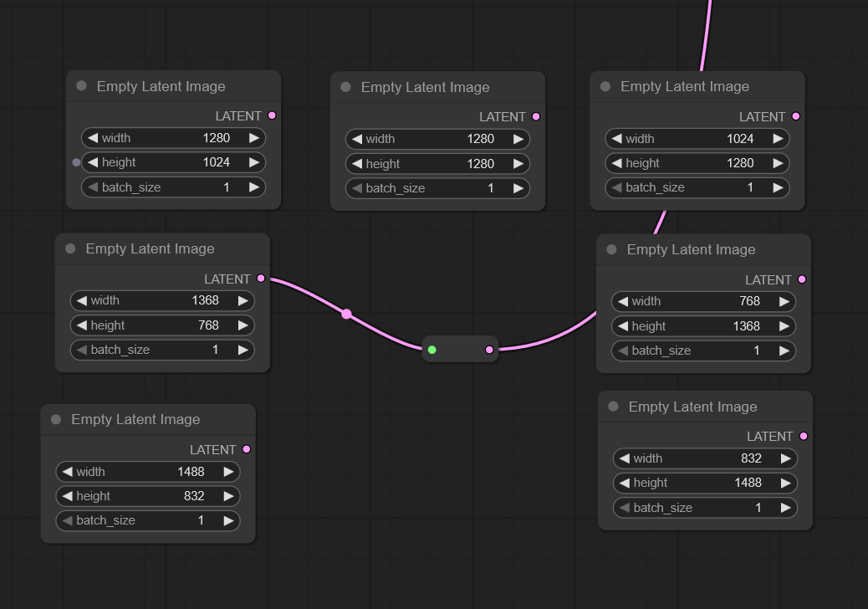Decrease the height 768 value with the left arrow
Image resolution: width=868 pixels, height=609 pixels.
pyautogui.click(x=82, y=325)
